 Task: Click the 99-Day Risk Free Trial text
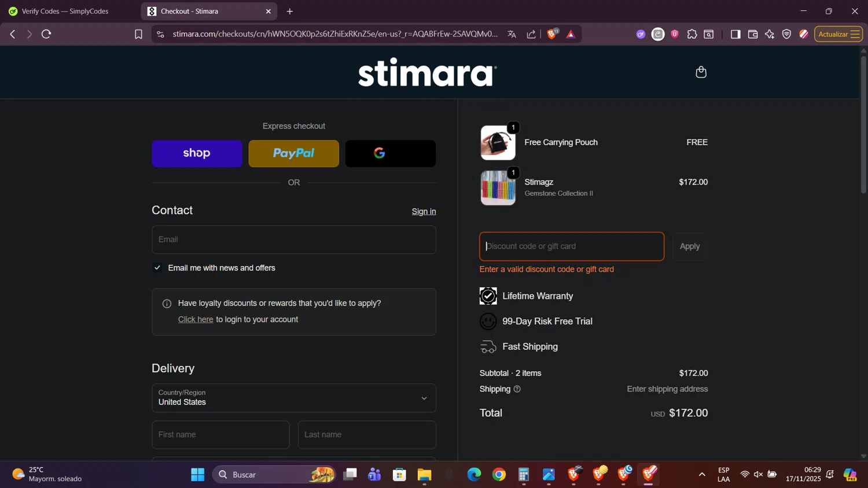coord(547,321)
